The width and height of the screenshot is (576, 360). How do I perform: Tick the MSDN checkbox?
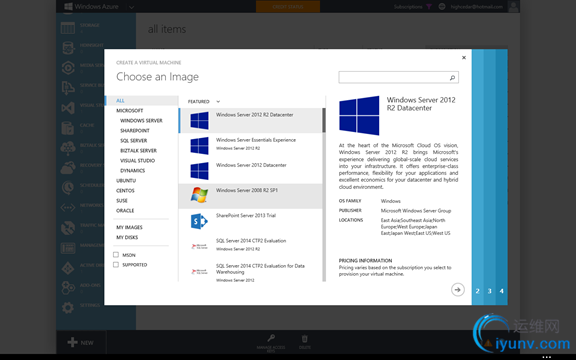[x=116, y=255]
